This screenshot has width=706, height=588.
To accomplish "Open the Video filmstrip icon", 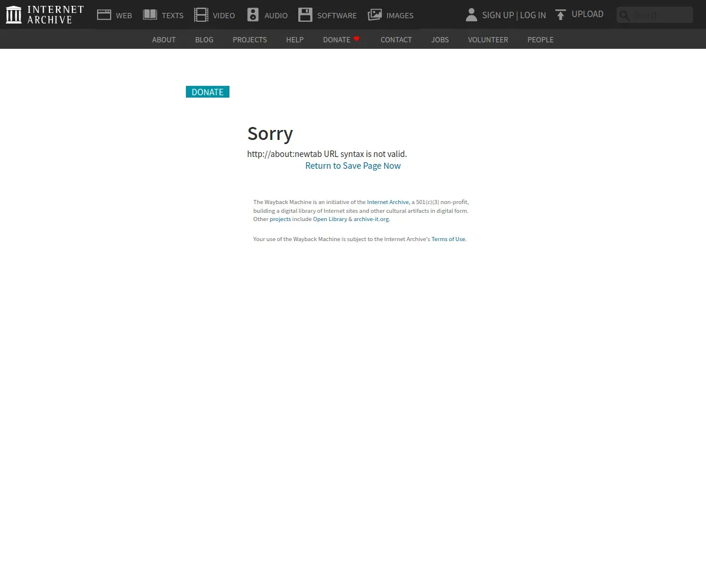I will [201, 15].
